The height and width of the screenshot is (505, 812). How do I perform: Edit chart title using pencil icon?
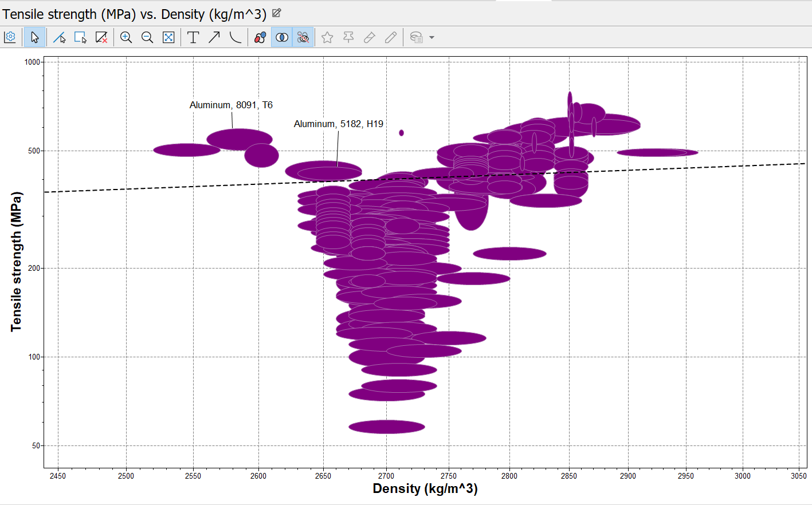click(x=277, y=13)
